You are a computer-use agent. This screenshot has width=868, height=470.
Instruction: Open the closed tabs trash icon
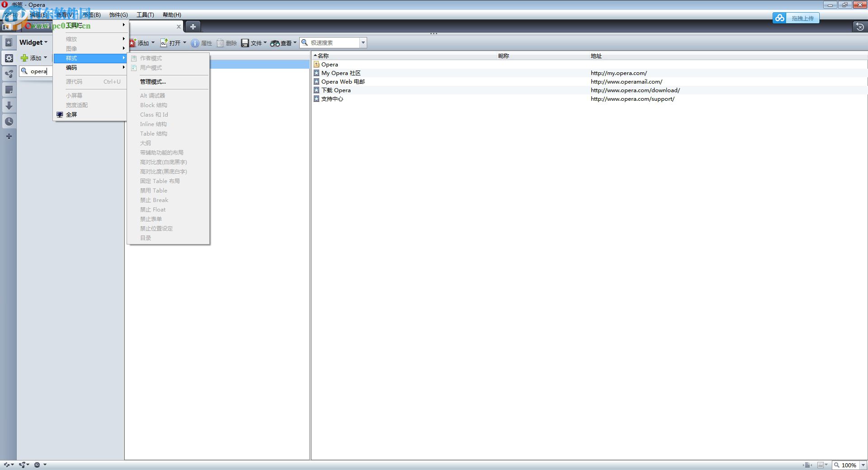pyautogui.click(x=859, y=27)
